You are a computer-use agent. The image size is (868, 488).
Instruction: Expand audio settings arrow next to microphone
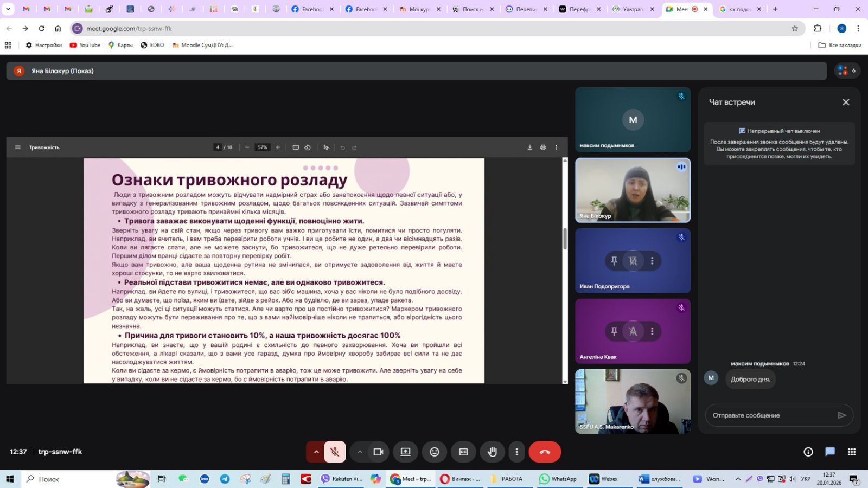click(x=316, y=452)
